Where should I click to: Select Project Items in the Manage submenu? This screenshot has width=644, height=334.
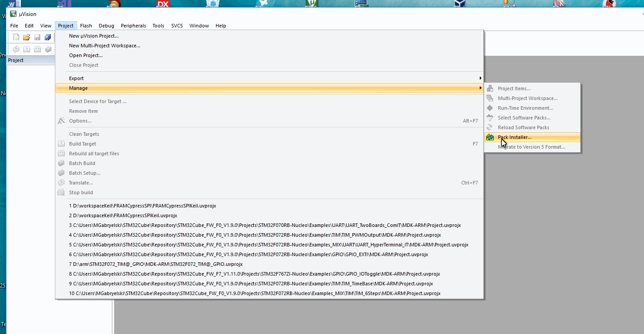click(532, 88)
